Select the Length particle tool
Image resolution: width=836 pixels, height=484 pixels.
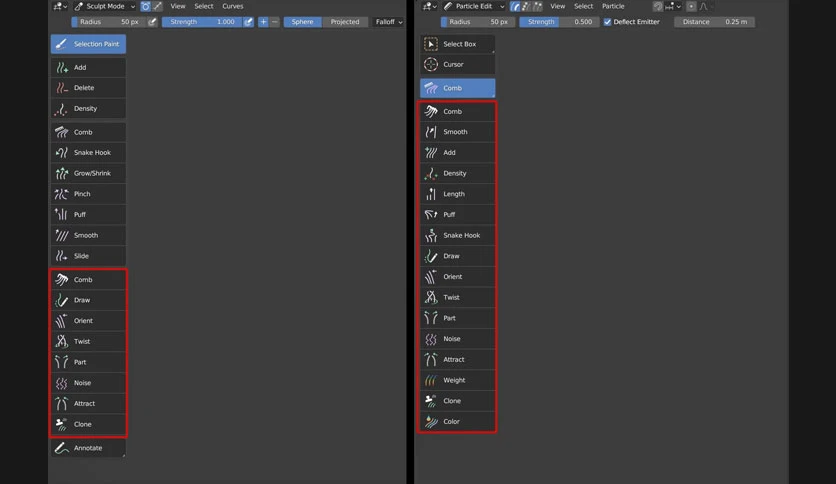point(457,194)
